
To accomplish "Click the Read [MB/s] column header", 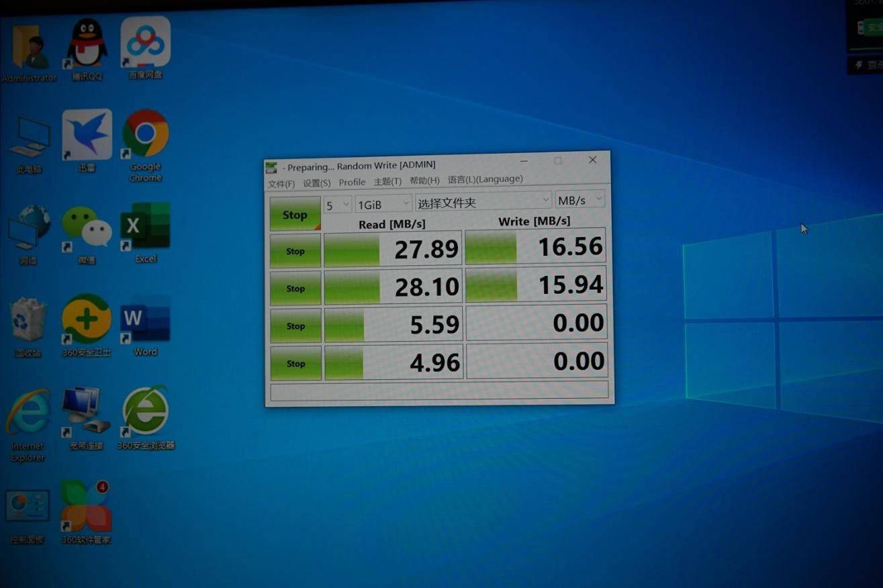I will [392, 224].
